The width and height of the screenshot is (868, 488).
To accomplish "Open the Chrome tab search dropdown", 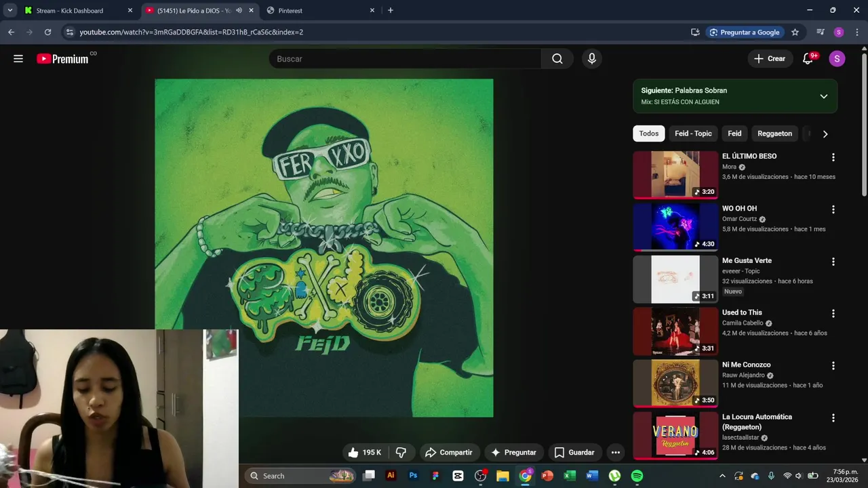I will click(10, 10).
